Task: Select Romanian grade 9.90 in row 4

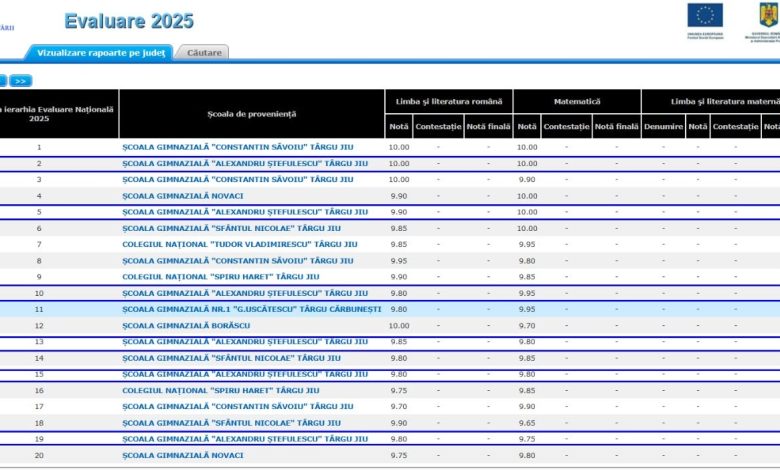Action: 399,196
